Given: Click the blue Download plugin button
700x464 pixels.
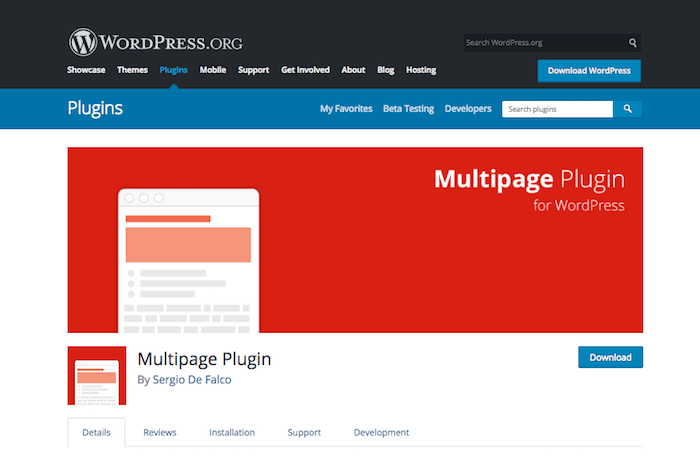Looking at the screenshot, I should coord(610,357).
